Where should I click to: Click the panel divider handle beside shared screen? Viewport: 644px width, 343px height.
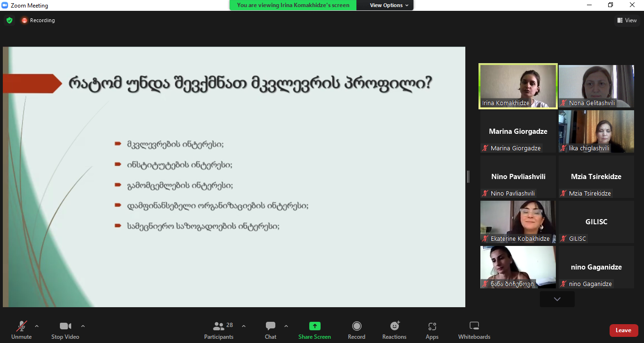pos(468,177)
